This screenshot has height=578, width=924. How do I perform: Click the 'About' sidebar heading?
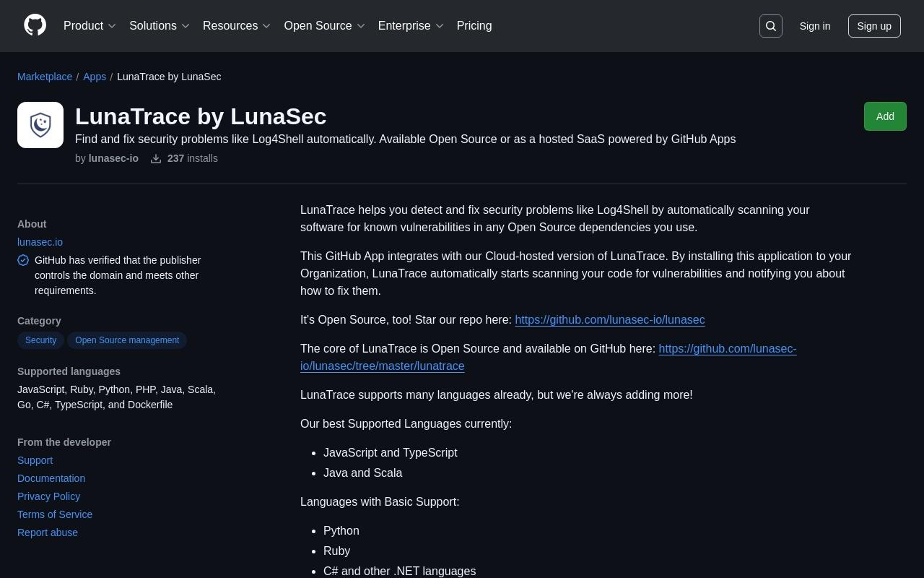coord(32,224)
